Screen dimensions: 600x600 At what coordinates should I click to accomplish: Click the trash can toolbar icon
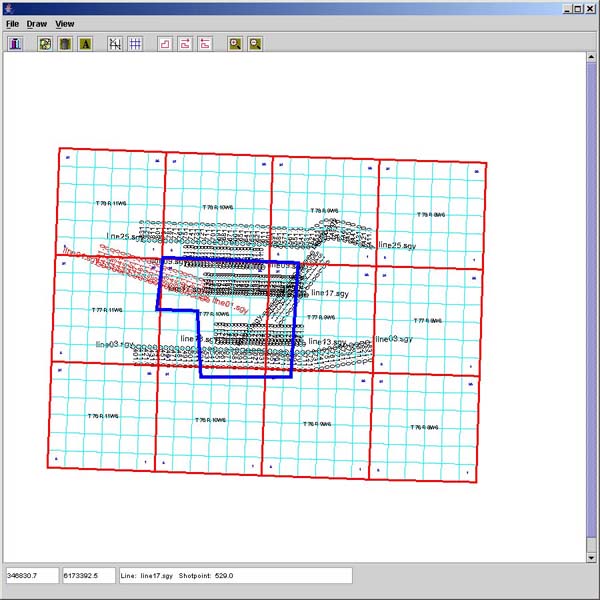pos(65,43)
